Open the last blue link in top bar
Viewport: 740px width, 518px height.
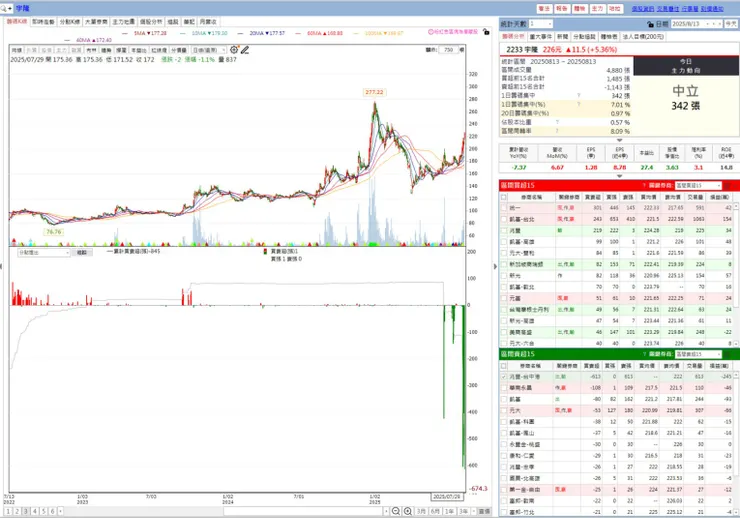point(712,9)
